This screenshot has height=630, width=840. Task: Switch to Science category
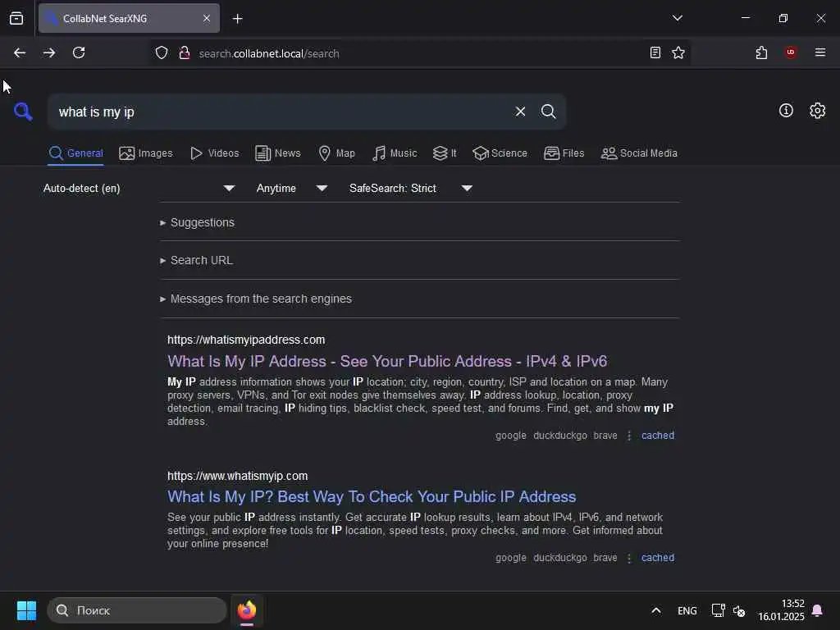500,153
